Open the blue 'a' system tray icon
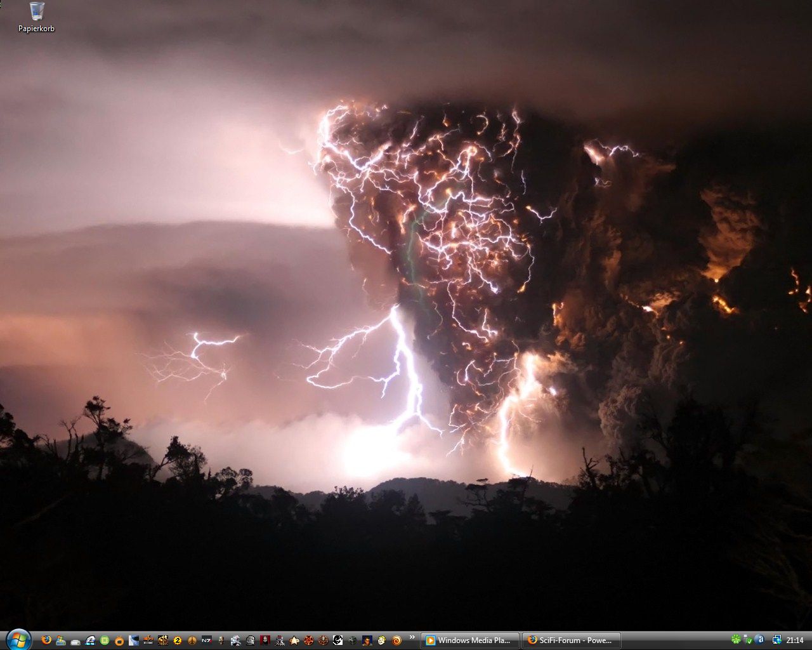Screen dimensions: 812x650 click(760, 640)
